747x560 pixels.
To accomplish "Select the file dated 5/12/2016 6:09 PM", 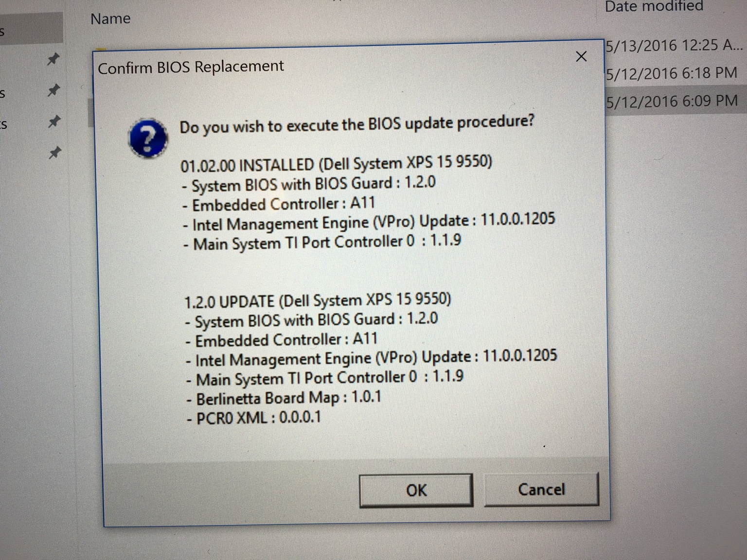I will click(x=672, y=101).
